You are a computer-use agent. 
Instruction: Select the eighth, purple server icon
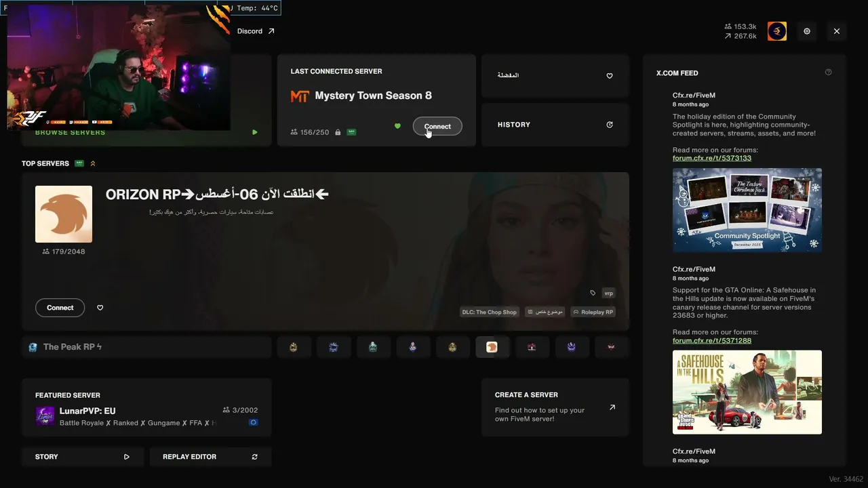(x=572, y=347)
